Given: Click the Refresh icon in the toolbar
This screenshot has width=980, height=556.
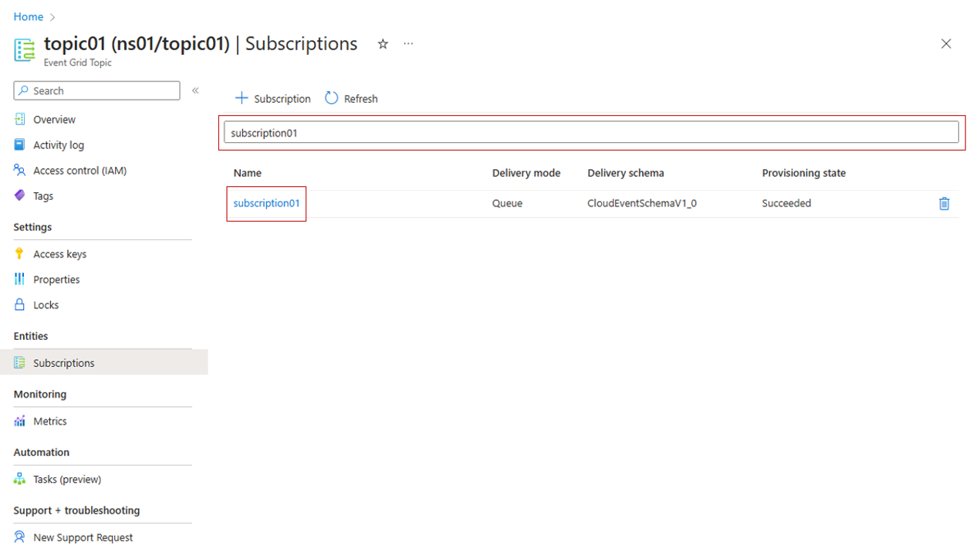Looking at the screenshot, I should point(332,98).
